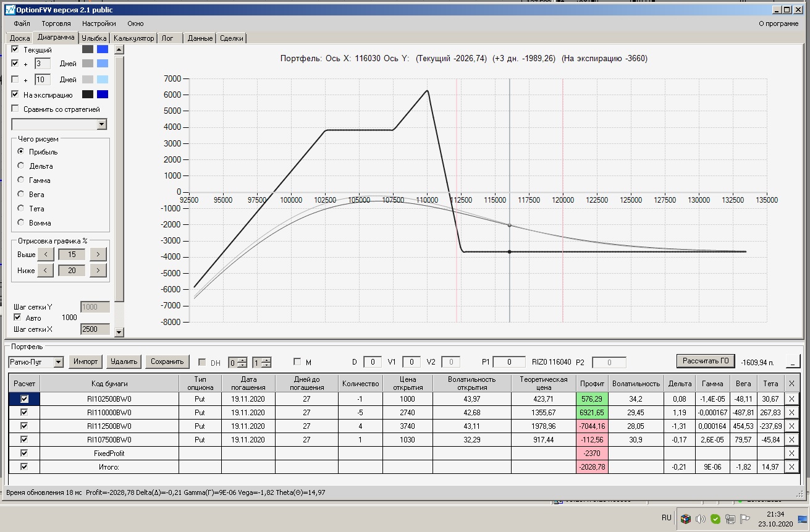The image size is (810, 532).
Task: Click the Сохранить button
Action: (x=167, y=361)
